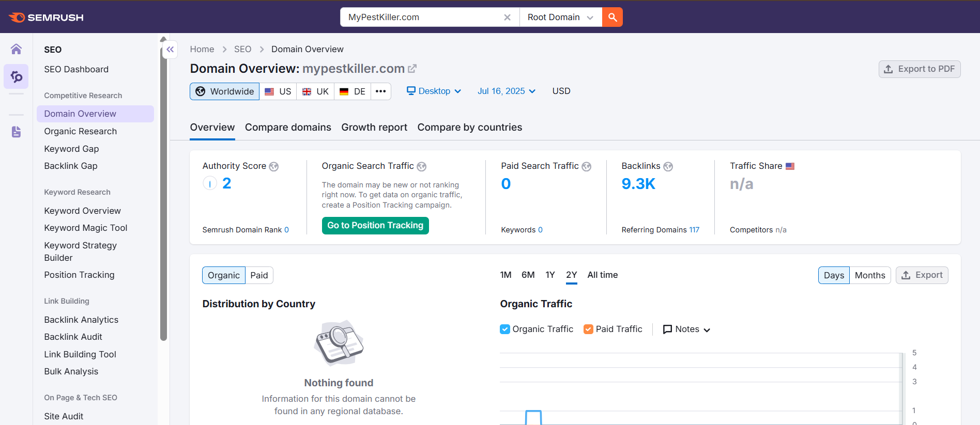The width and height of the screenshot is (980, 425).
Task: Open Referring Domains 117 link
Action: pyautogui.click(x=694, y=230)
